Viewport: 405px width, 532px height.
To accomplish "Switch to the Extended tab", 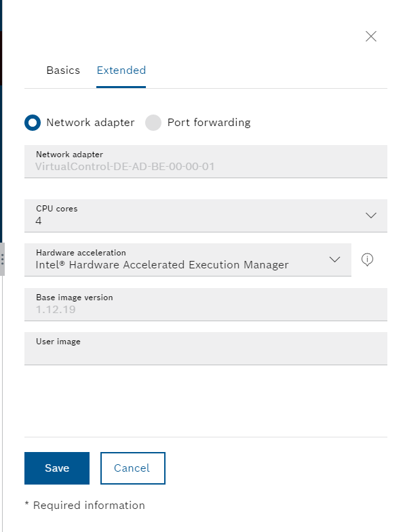I will [121, 70].
